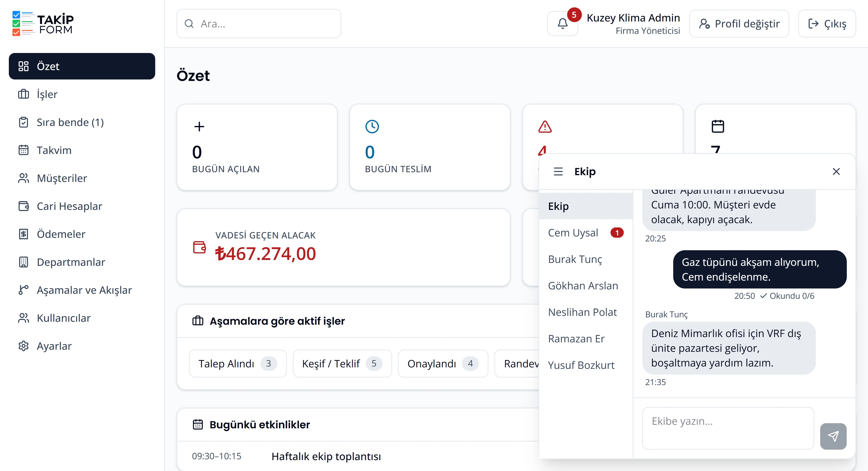The image size is (868, 471).
Task: Click the plus icon on Bugün Açılan card
Action: [x=199, y=127]
